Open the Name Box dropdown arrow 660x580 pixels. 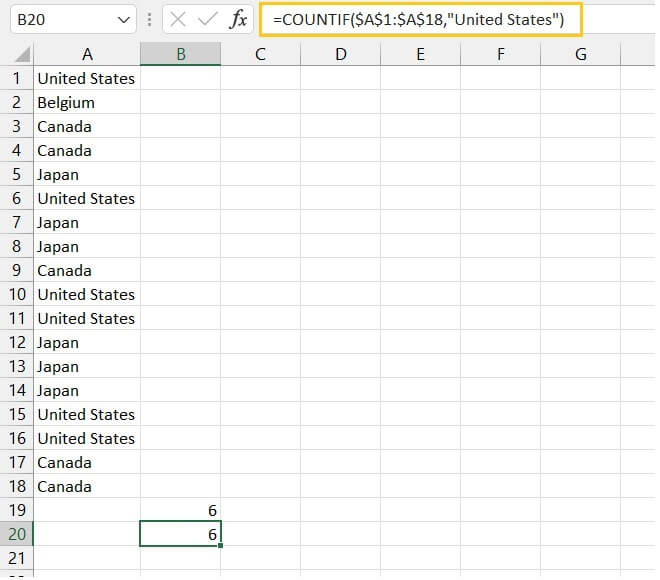point(123,20)
